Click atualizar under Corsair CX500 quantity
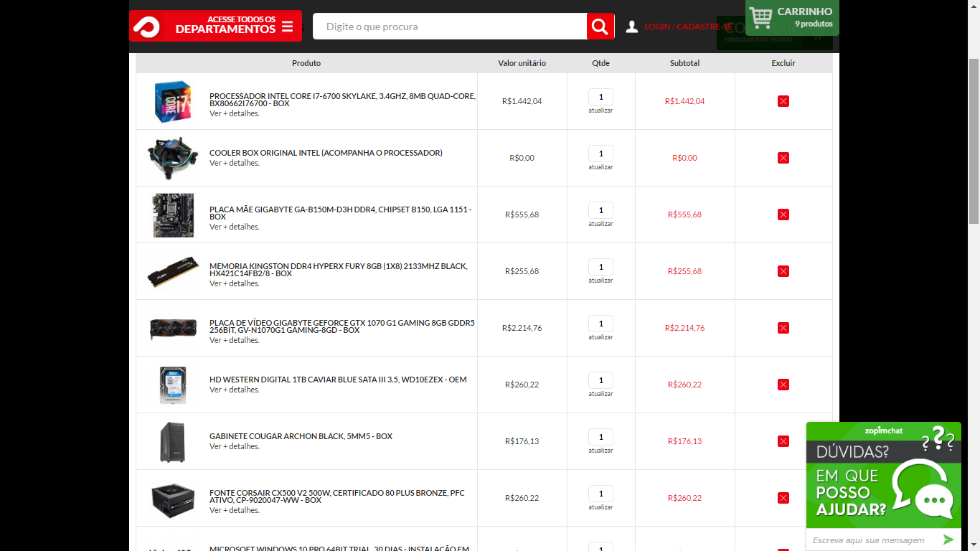Screen dimensions: 980x551 coord(600,507)
